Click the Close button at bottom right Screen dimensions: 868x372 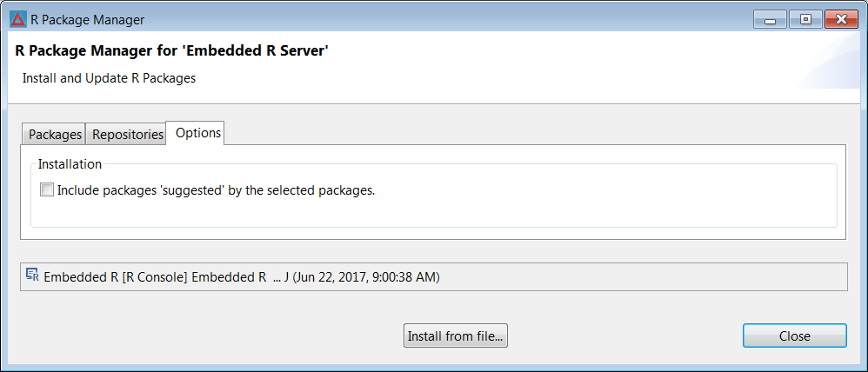point(795,336)
